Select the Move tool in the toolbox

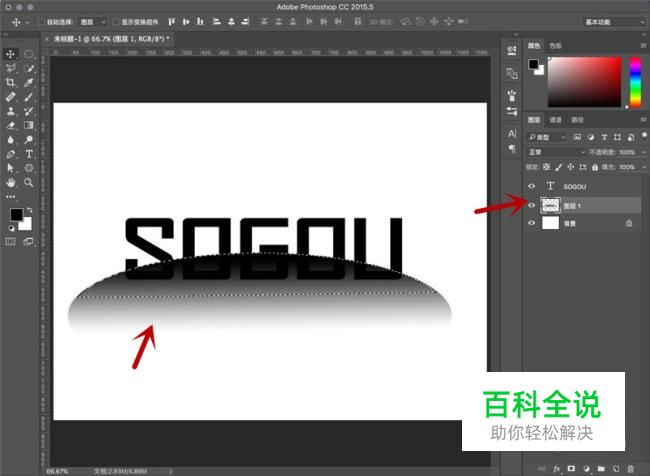[x=10, y=54]
